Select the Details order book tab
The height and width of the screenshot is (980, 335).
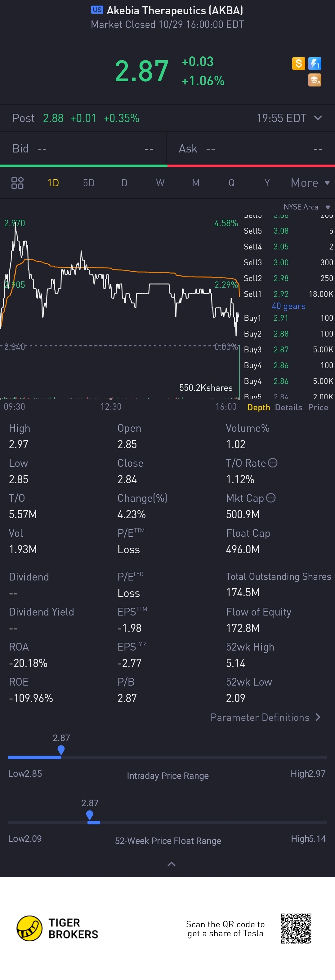coord(288,408)
